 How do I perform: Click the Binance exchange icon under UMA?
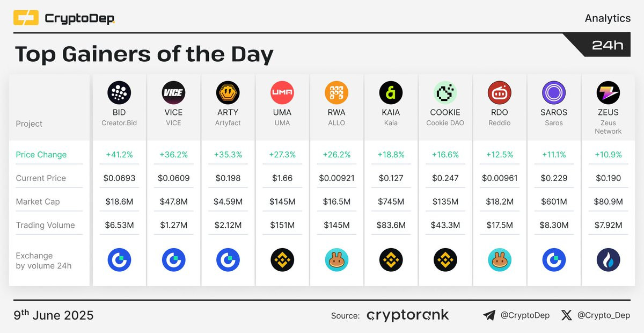(282, 260)
